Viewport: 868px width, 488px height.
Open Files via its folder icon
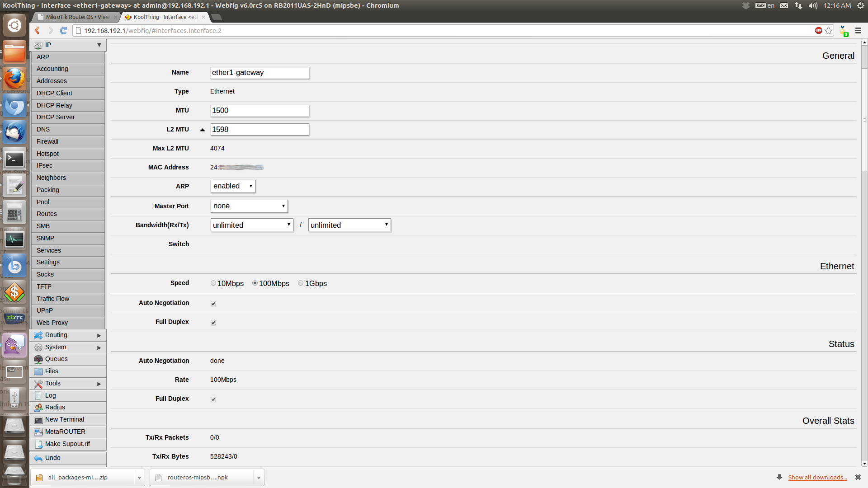click(38, 371)
